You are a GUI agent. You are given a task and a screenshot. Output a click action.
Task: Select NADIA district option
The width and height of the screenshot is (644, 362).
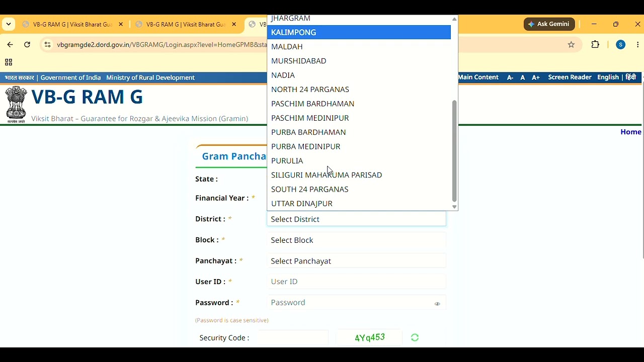(359, 75)
